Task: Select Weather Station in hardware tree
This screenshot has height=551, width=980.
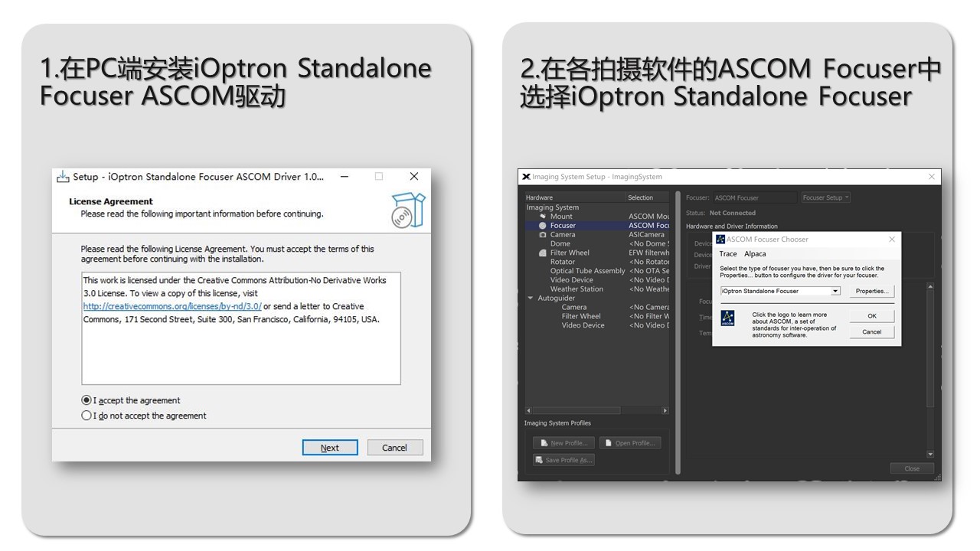Action: tap(577, 289)
